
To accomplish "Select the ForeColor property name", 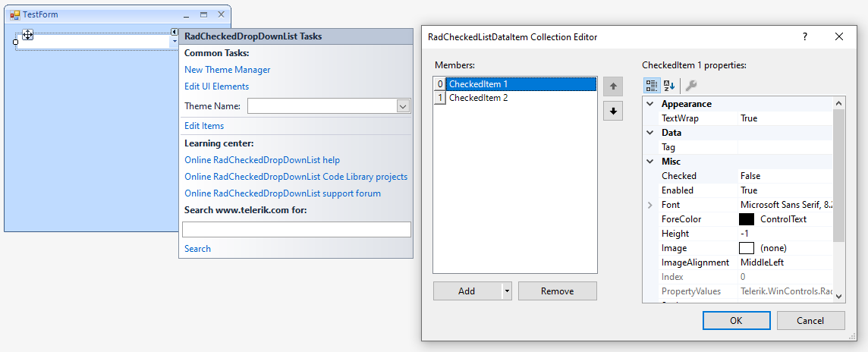I will point(681,219).
